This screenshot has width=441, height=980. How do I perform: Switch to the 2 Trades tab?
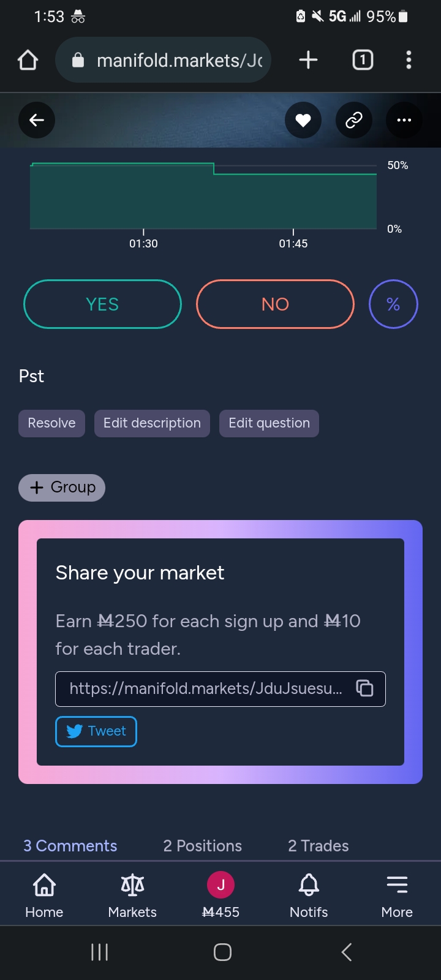coord(318,846)
